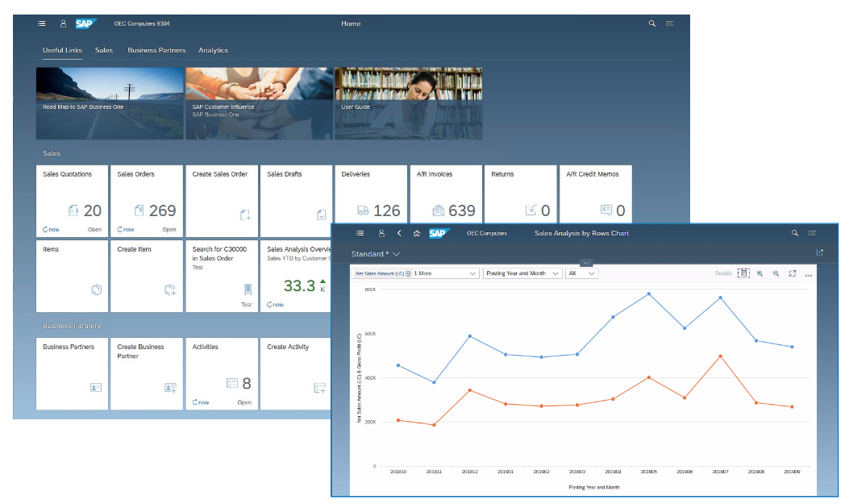Click the home icon in Sales Analysis window

(x=416, y=233)
